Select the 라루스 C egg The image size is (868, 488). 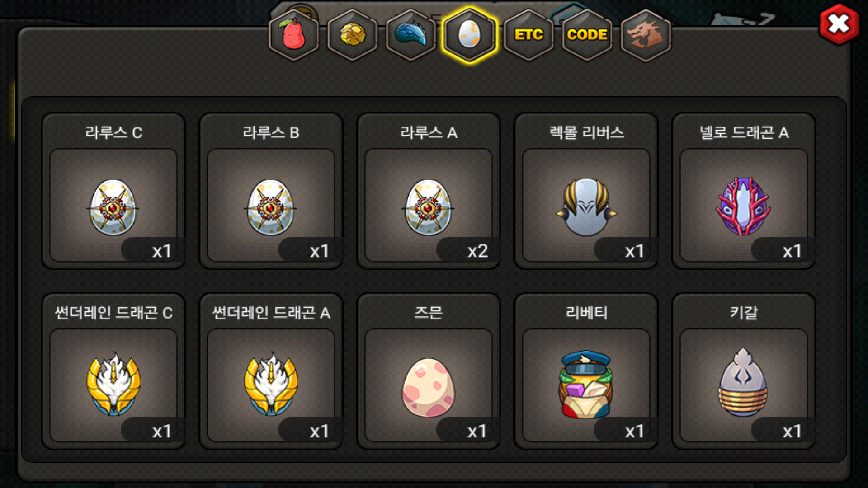click(x=113, y=191)
